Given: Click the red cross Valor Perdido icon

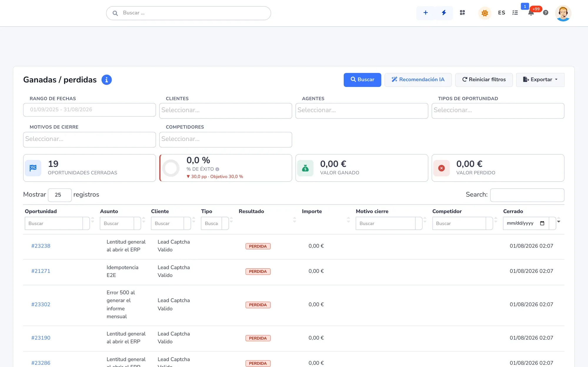Looking at the screenshot, I should pos(441,168).
